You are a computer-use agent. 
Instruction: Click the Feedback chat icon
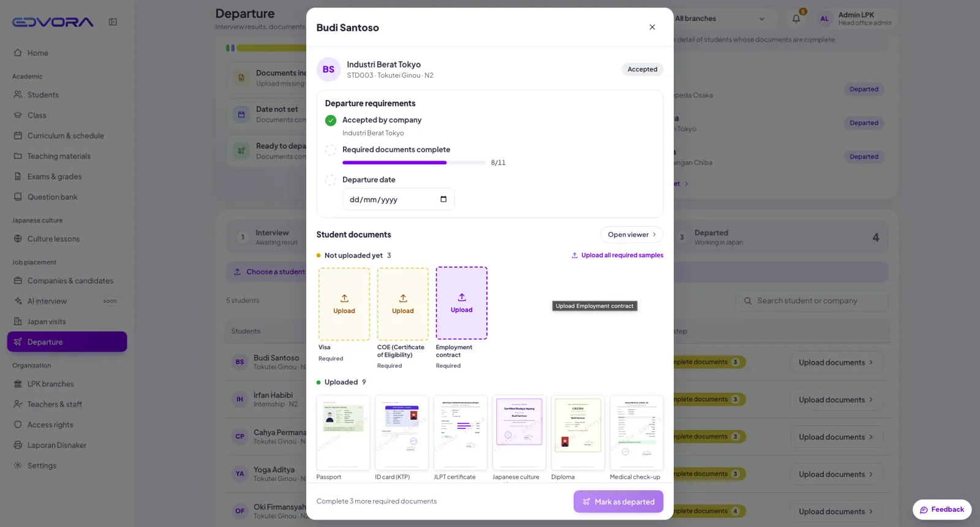click(x=924, y=510)
